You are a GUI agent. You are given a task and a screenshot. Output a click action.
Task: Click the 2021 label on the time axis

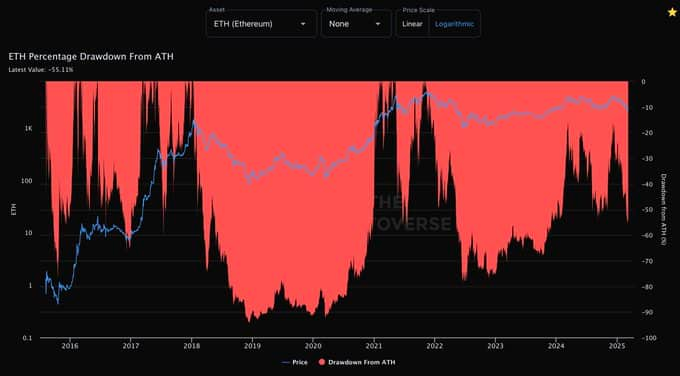click(374, 346)
